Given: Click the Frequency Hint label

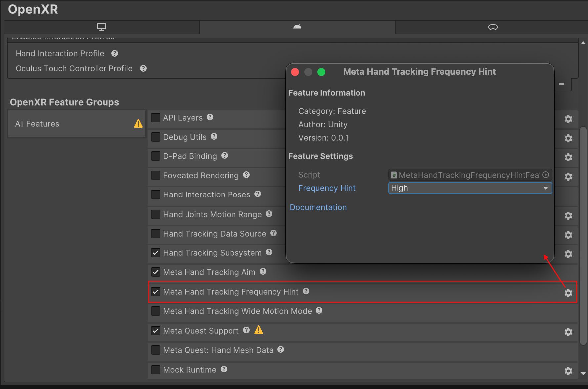Looking at the screenshot, I should tap(327, 188).
